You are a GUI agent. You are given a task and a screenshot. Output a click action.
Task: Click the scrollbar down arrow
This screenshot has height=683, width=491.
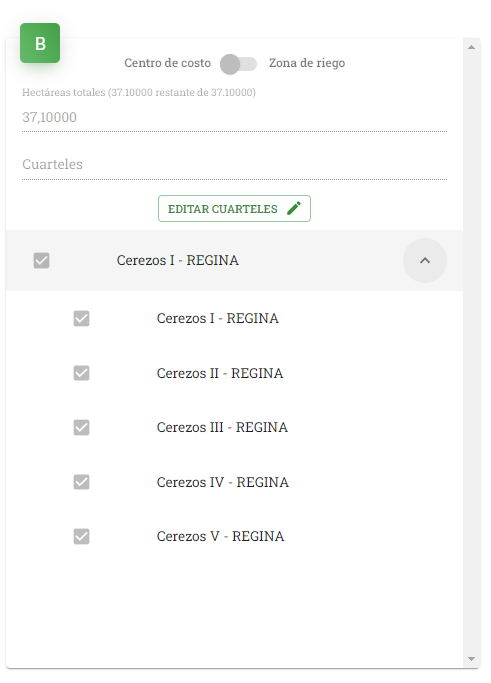point(471,659)
